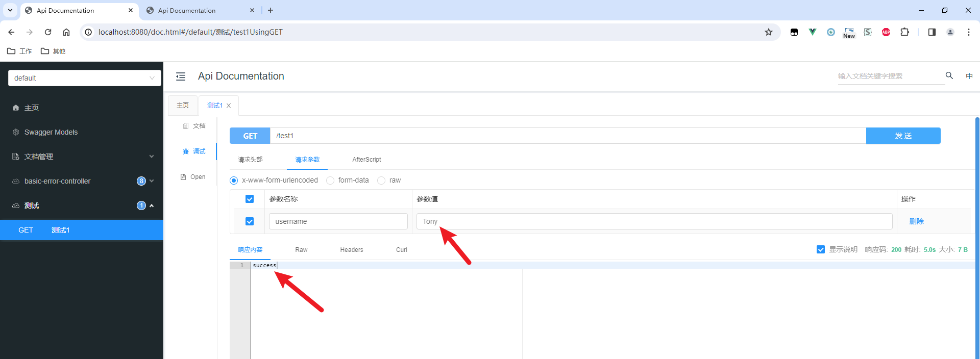This screenshot has height=359, width=980.
Task: Open the 文档 side tab
Action: coord(194,126)
